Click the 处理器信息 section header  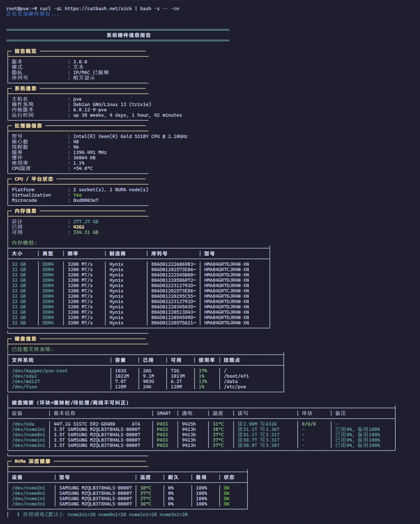click(x=28, y=126)
